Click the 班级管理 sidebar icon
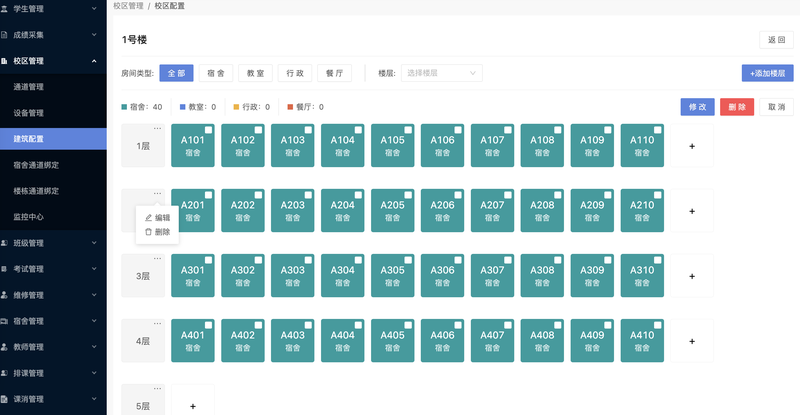800x415 pixels. pyautogui.click(x=4, y=243)
